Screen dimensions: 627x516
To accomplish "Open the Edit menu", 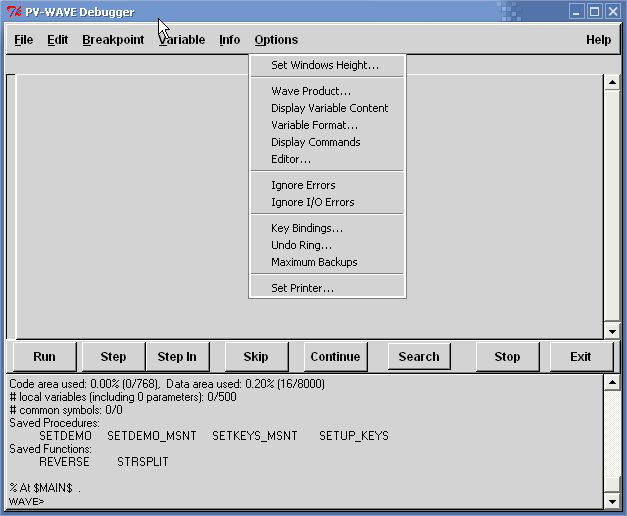I will 58,40.
